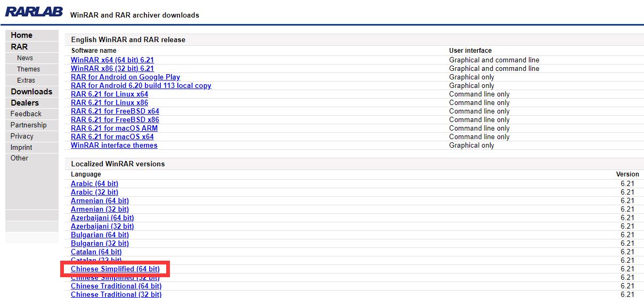Download WinRAR x64 (64 bit) 6.21
The image size is (644, 298).
[x=112, y=60]
